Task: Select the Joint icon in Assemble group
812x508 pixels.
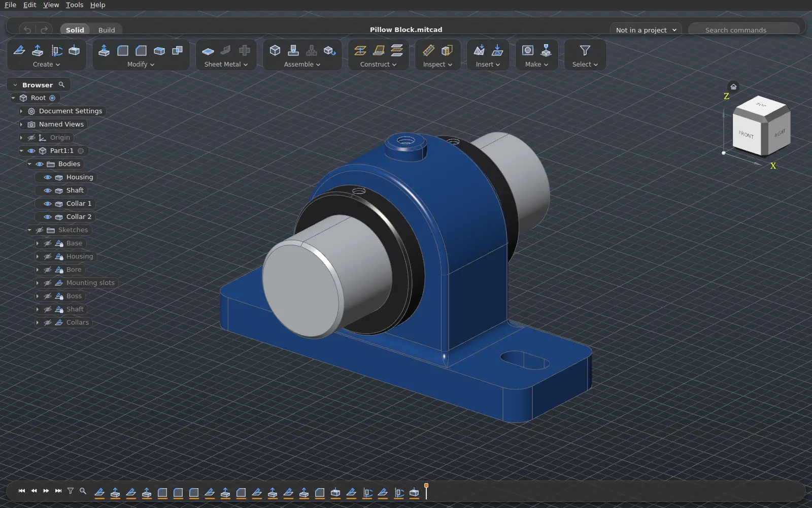Action: [x=293, y=50]
